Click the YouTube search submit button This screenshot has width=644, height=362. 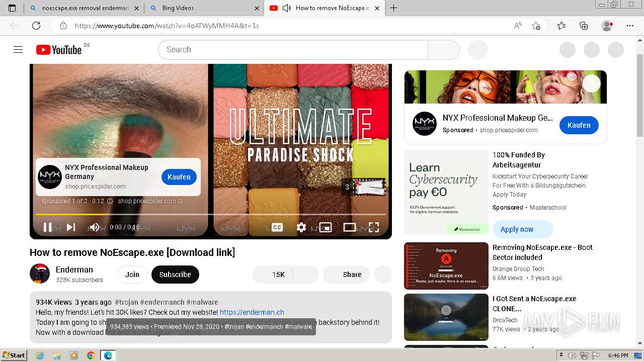(443, 50)
